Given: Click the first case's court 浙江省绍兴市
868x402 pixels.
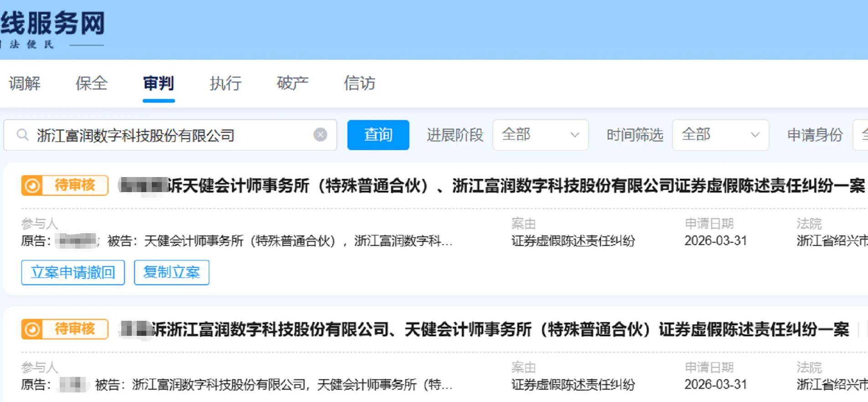Looking at the screenshot, I should [x=832, y=241].
